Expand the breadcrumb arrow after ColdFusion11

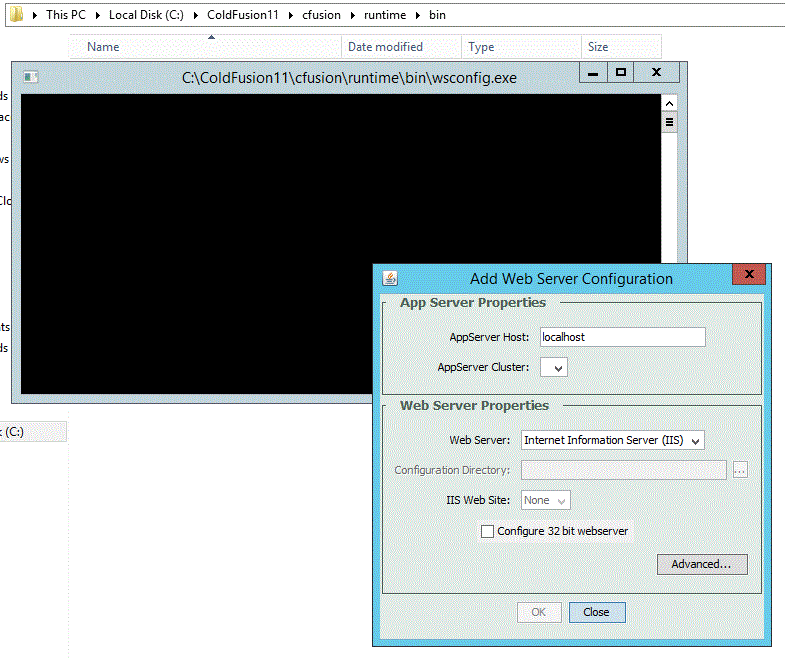point(290,16)
